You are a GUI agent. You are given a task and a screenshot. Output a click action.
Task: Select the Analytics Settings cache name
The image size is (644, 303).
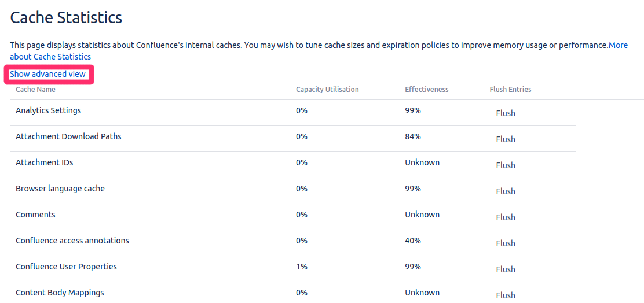(x=48, y=110)
